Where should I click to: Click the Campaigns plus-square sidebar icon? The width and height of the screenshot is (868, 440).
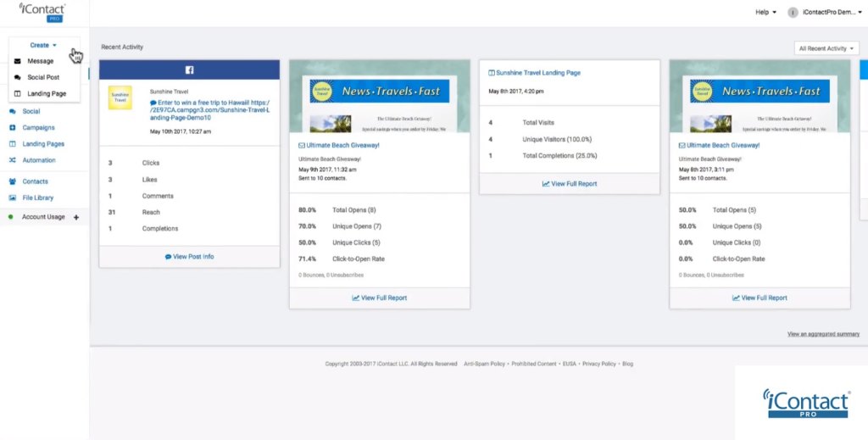click(x=12, y=127)
